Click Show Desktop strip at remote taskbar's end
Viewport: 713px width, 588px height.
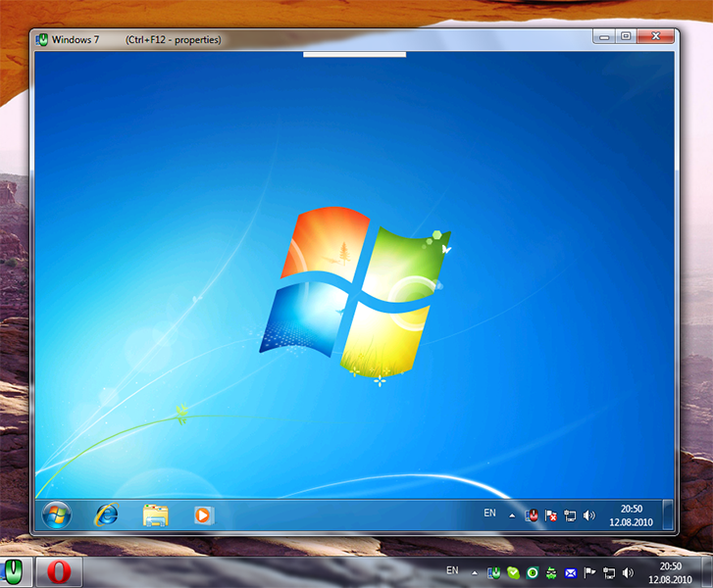click(x=668, y=514)
